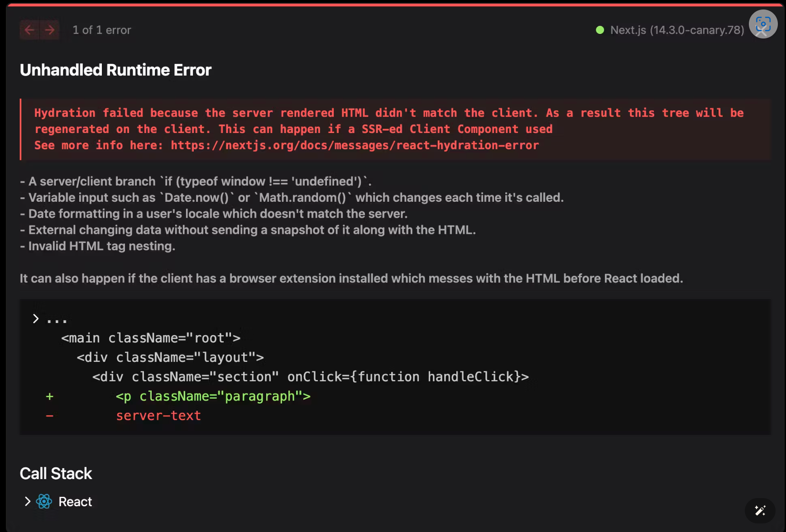Expand the React call stack frames

[x=27, y=501]
